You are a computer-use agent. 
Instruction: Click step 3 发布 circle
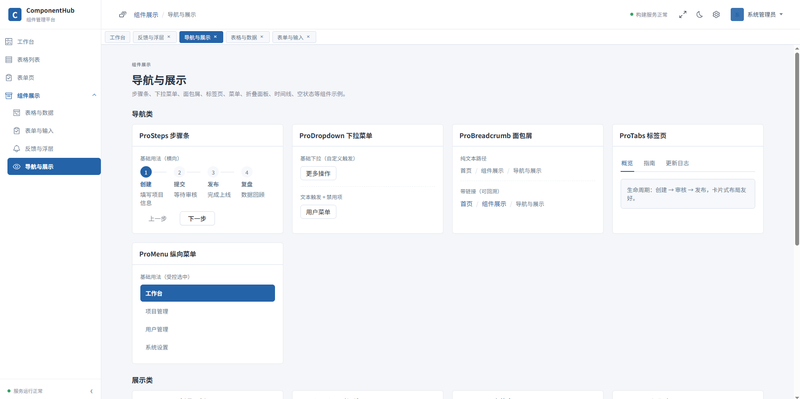[213, 172]
